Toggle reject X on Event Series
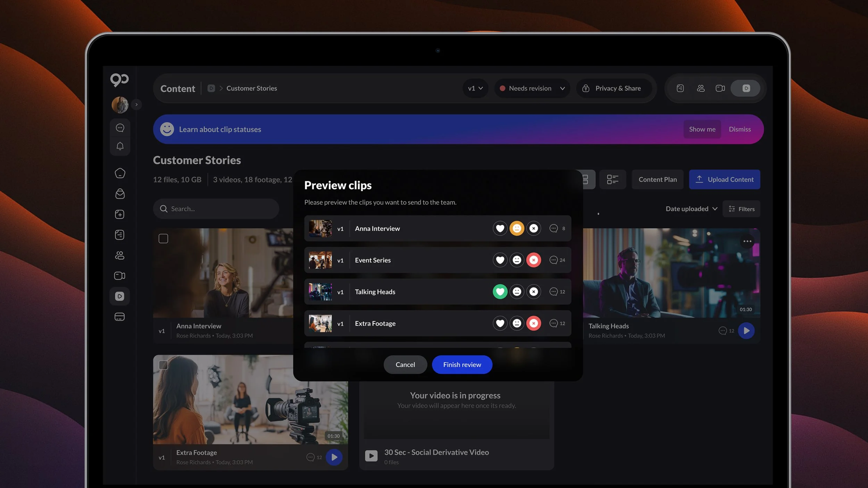The width and height of the screenshot is (868, 488). pos(534,260)
